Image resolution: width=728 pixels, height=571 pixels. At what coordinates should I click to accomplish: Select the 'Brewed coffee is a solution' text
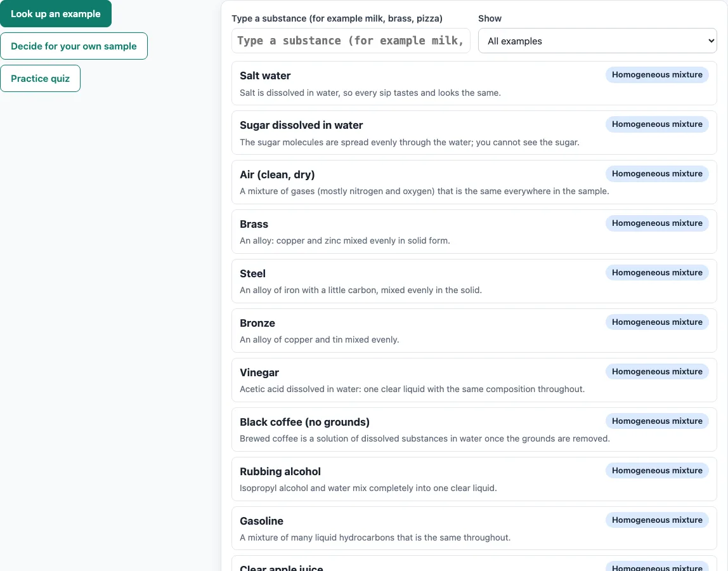[425, 438]
